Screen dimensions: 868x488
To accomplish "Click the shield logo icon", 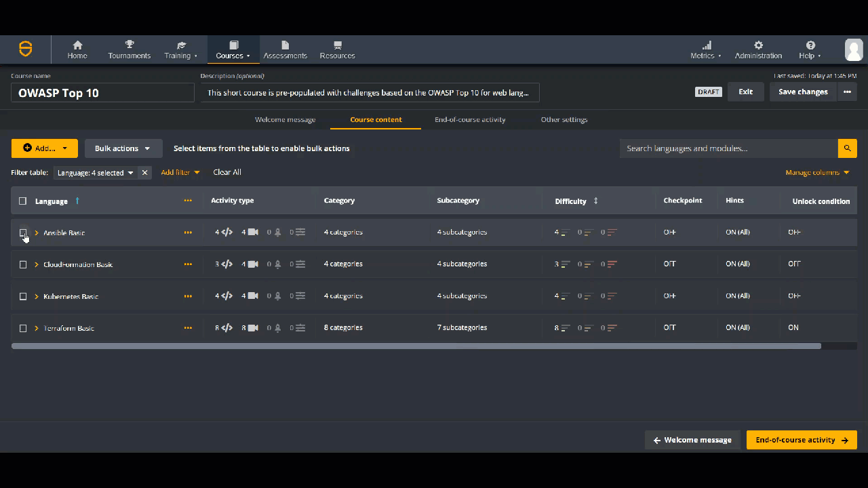I will (x=25, y=49).
